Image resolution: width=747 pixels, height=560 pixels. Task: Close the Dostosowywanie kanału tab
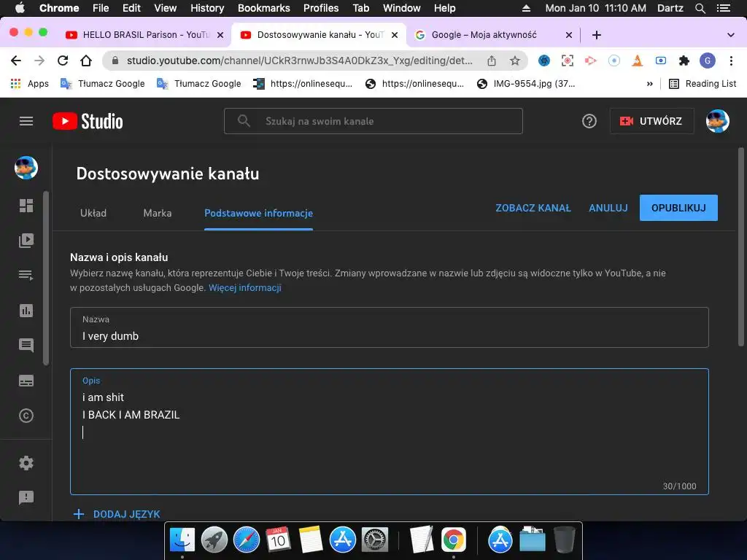click(x=395, y=35)
